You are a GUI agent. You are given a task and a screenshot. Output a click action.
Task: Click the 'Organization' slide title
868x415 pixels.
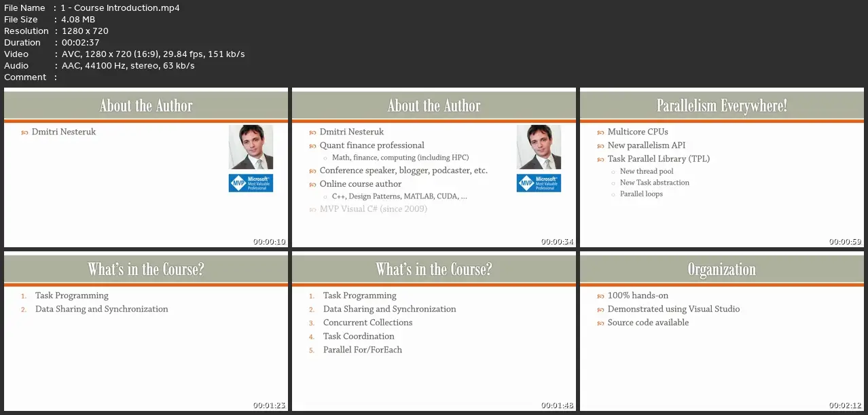pos(721,270)
